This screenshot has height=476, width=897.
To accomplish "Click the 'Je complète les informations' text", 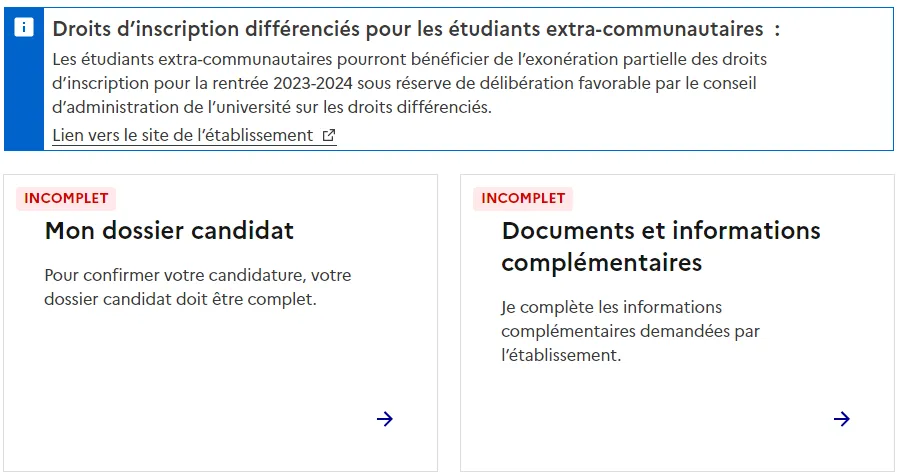I will [611, 307].
